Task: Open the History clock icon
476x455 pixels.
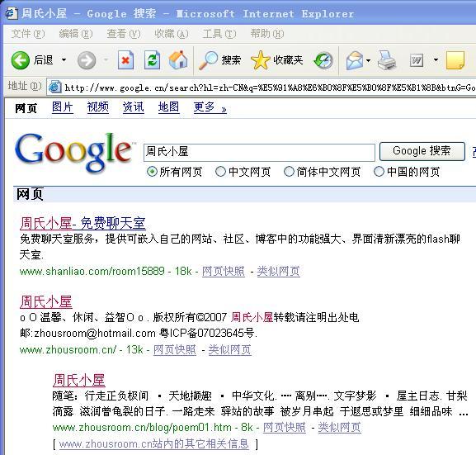Action: point(323,60)
